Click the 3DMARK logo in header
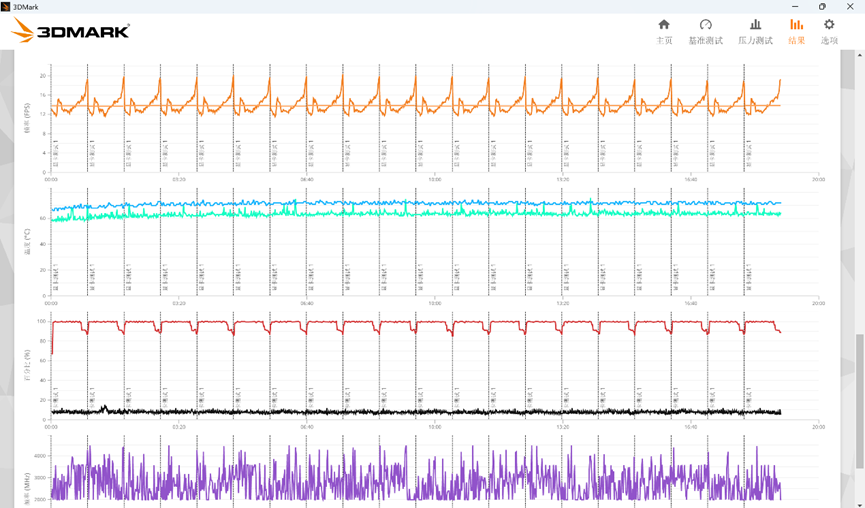The image size is (865, 508). [x=71, y=31]
